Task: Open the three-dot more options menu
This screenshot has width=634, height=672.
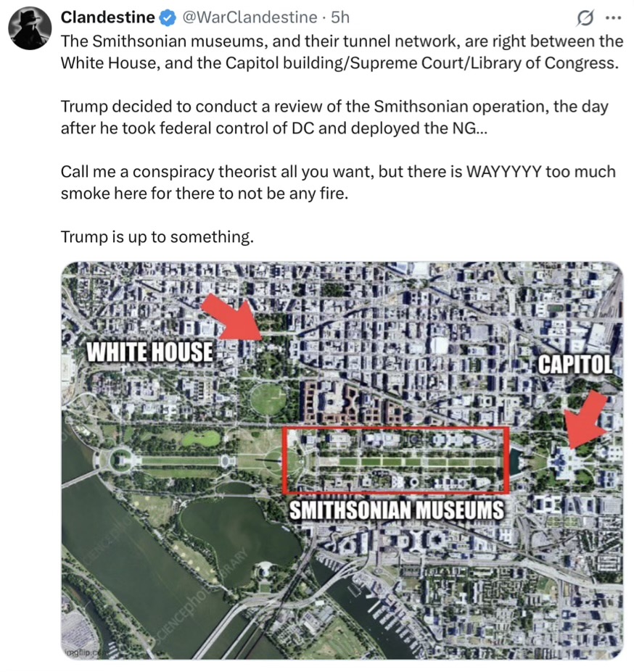Action: pos(613,18)
